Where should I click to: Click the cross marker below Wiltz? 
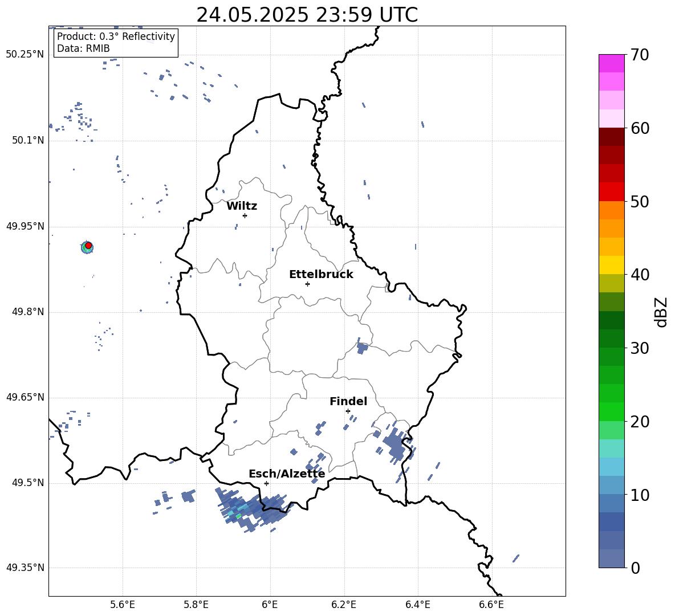[x=245, y=215]
